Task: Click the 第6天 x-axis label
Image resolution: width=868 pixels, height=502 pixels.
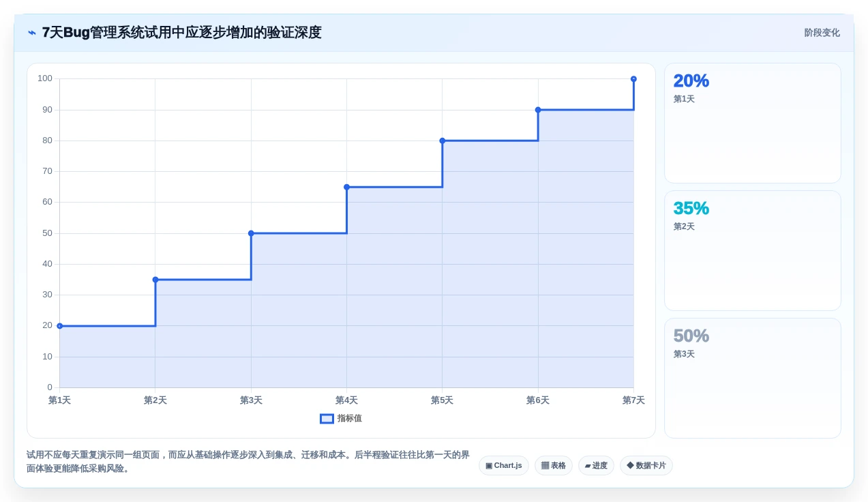Action: pos(538,400)
